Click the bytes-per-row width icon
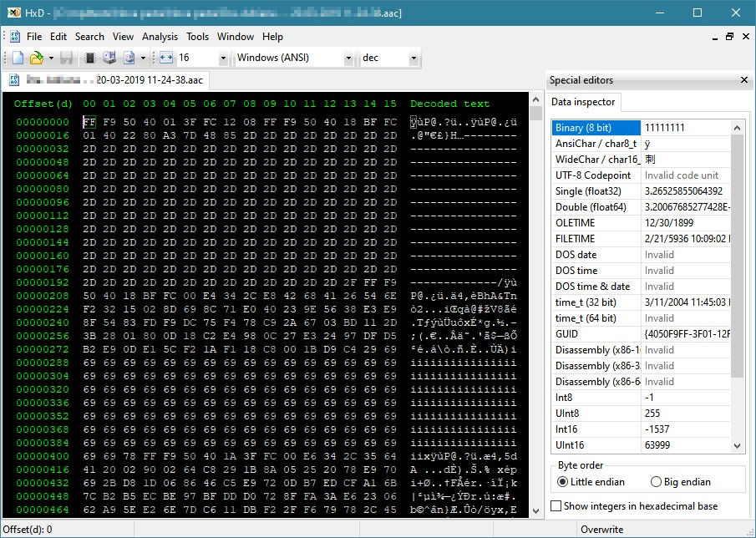This screenshot has height=538, width=756. click(165, 58)
